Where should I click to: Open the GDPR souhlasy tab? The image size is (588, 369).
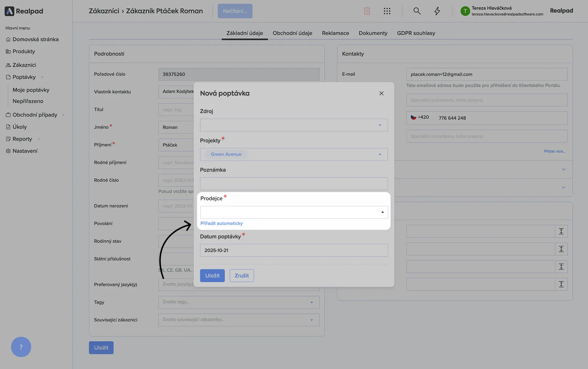(416, 33)
